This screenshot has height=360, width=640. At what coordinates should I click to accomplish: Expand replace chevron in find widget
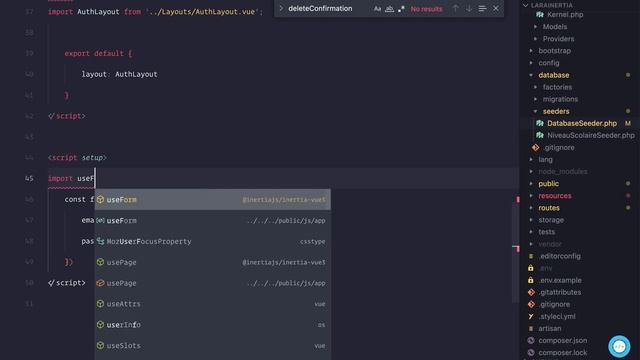[281, 9]
